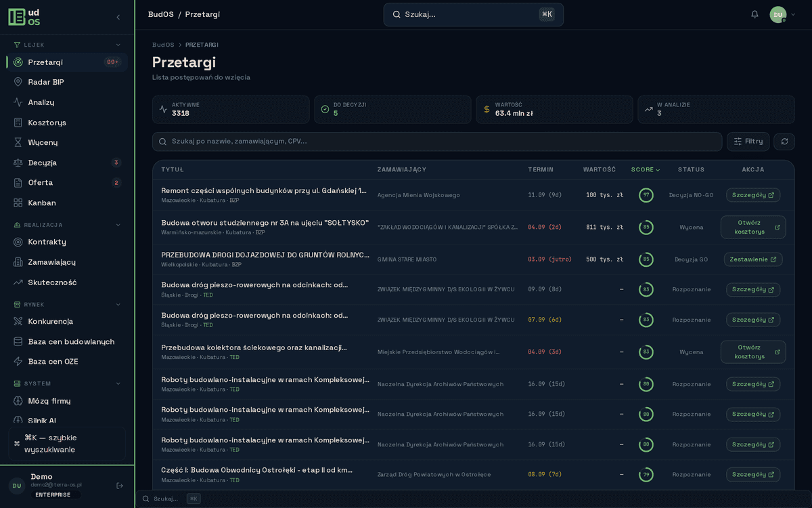Open Szczegóły for Budowa Obwodnicy Ostrołęki

pos(753,474)
